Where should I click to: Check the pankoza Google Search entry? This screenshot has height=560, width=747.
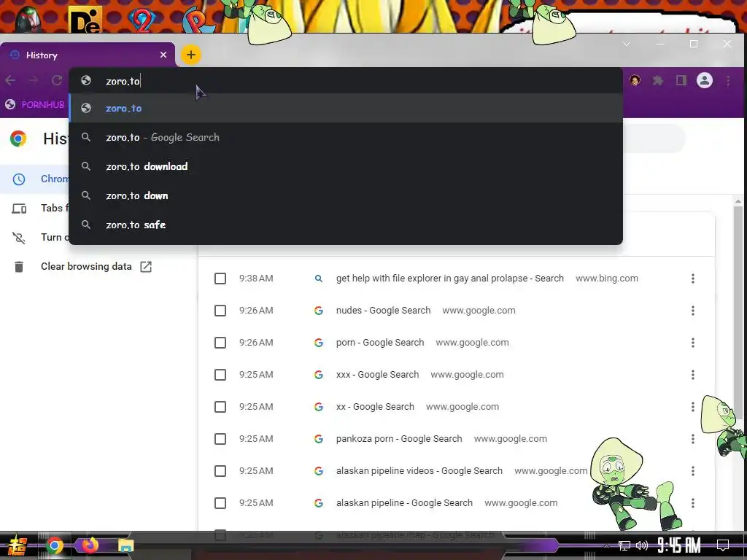[x=220, y=439]
